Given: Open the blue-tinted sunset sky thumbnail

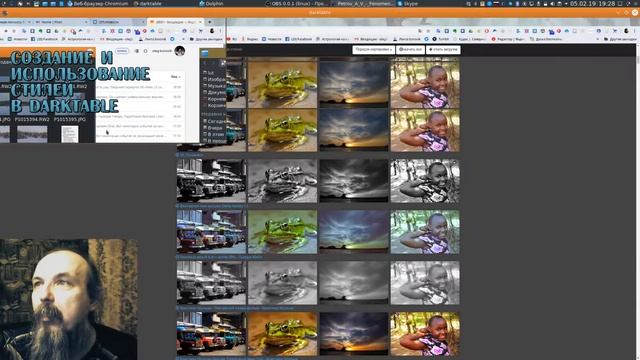Looking at the screenshot, I should tap(353, 231).
